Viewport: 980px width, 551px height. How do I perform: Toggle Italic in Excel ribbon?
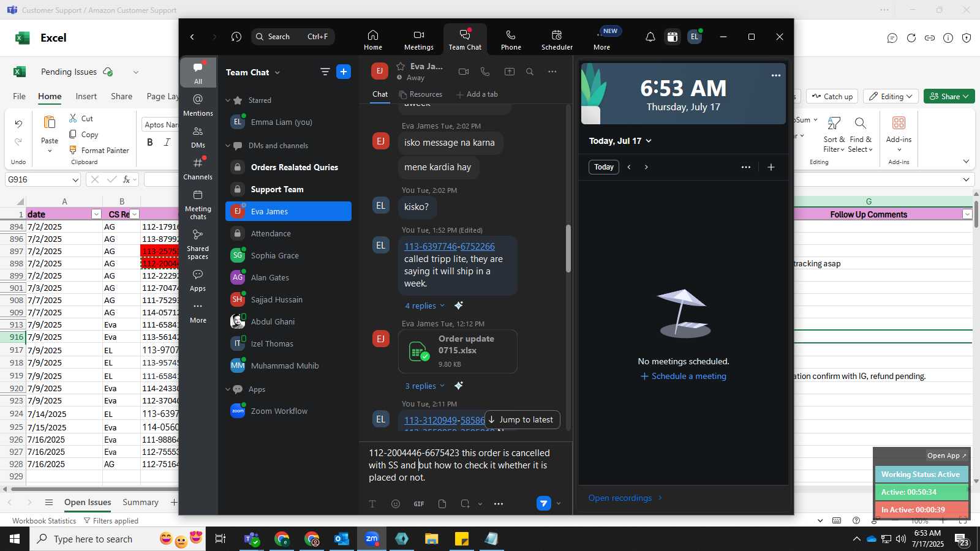(167, 142)
